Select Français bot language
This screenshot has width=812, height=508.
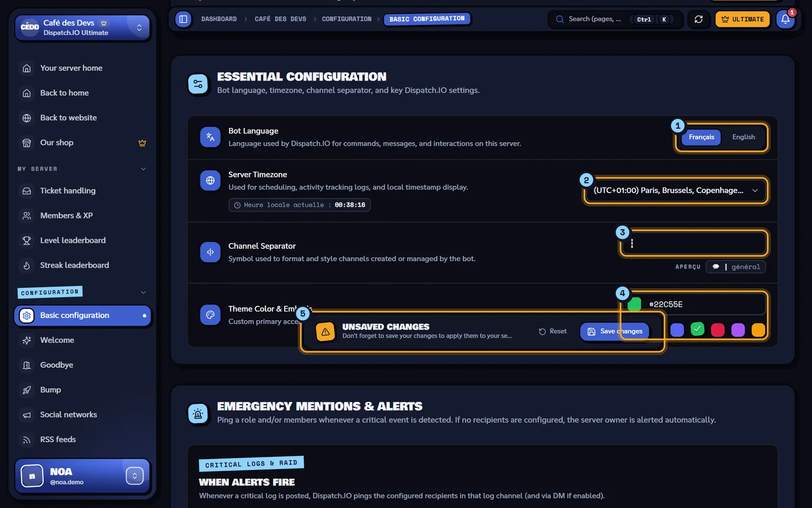click(x=701, y=137)
